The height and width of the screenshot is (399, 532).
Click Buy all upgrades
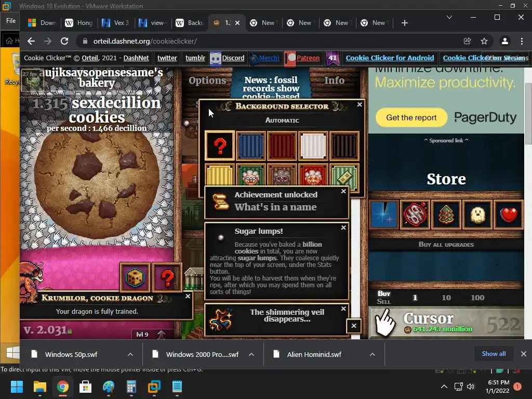tap(446, 245)
